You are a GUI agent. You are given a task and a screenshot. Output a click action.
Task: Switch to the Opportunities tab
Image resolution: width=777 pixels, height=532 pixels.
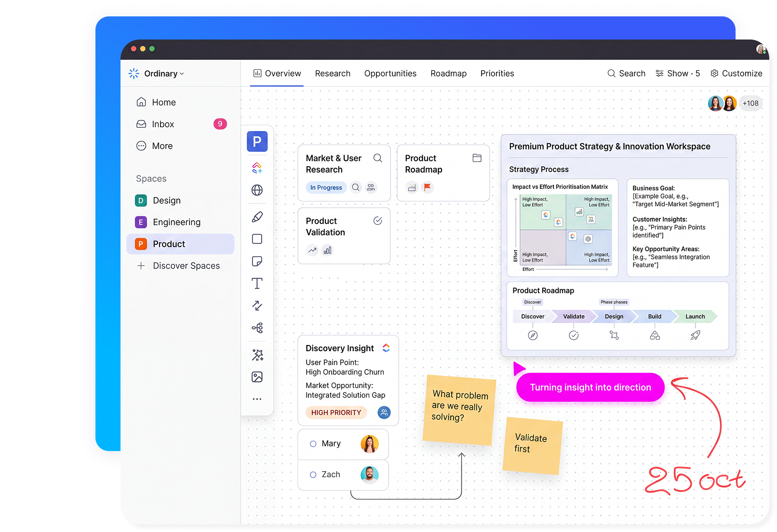click(390, 73)
